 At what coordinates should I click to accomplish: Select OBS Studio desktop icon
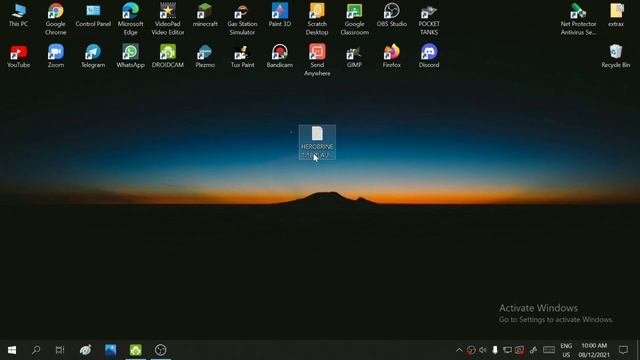tap(392, 15)
